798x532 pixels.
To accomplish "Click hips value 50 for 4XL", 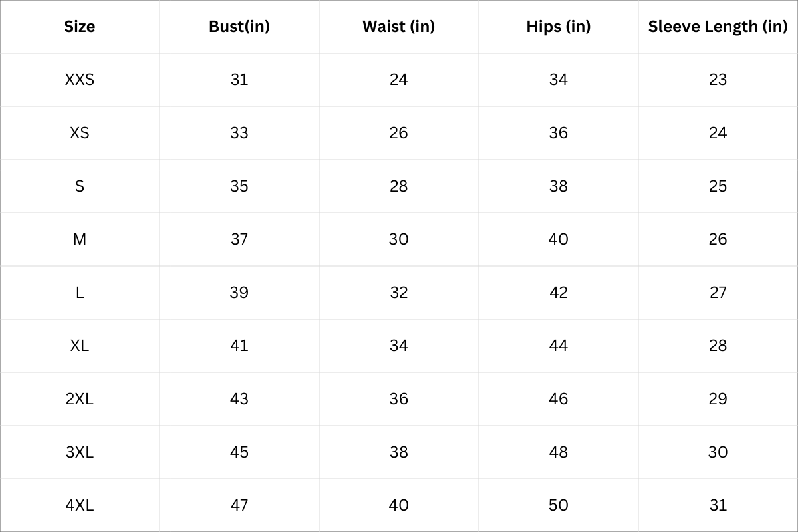I will (559, 505).
